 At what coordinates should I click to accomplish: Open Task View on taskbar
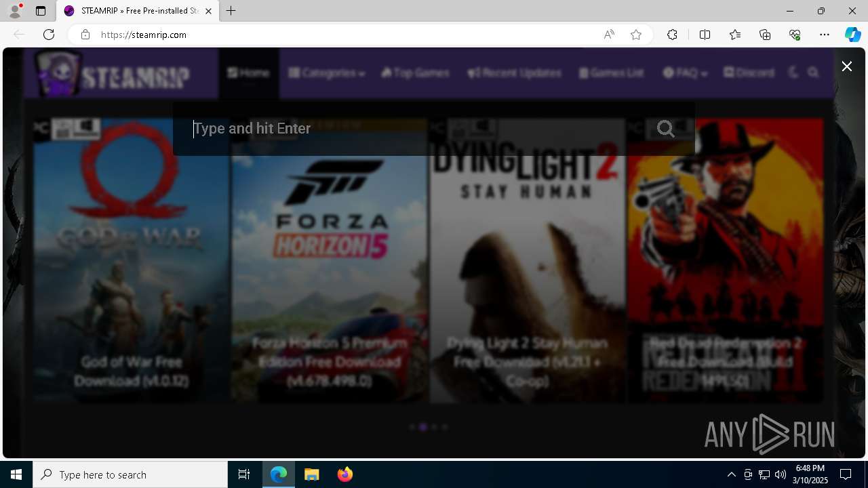click(244, 474)
